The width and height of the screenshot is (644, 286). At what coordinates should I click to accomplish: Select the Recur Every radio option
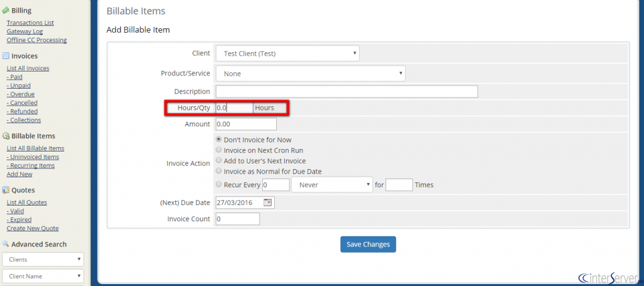(x=218, y=185)
